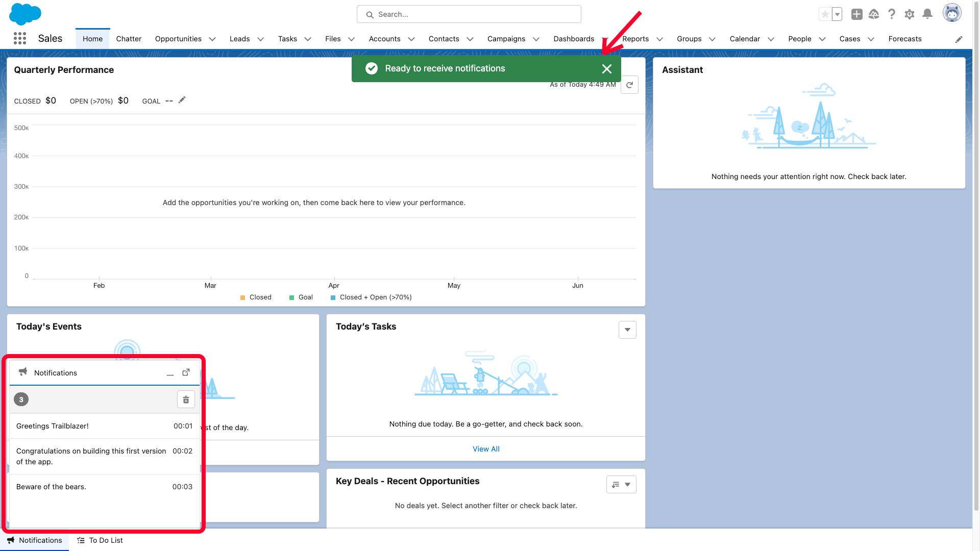The height and width of the screenshot is (551, 980).
Task: Open the Accounts tab
Action: [384, 39]
